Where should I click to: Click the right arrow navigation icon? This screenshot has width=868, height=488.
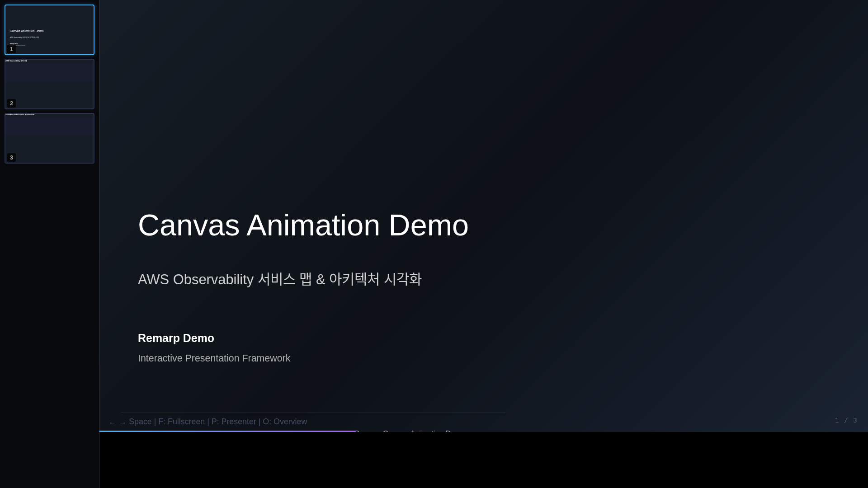click(x=122, y=422)
